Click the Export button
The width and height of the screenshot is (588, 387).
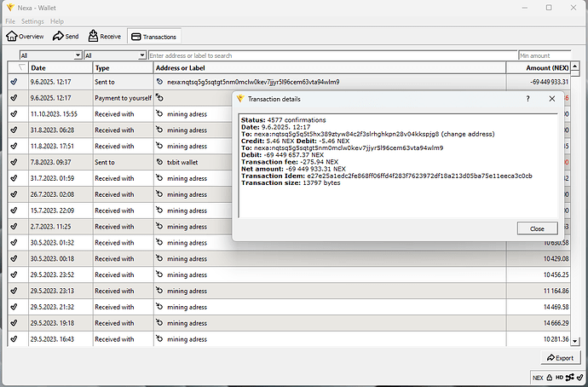pos(560,358)
